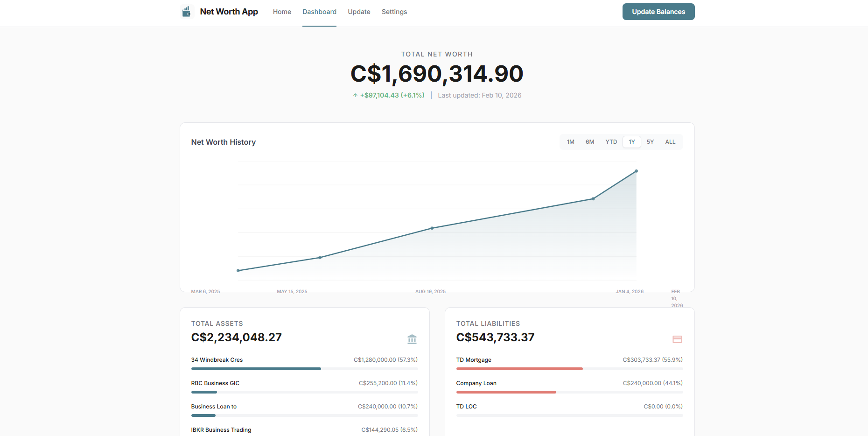Switch history range to 1M
The width and height of the screenshot is (868, 436).
tap(570, 141)
